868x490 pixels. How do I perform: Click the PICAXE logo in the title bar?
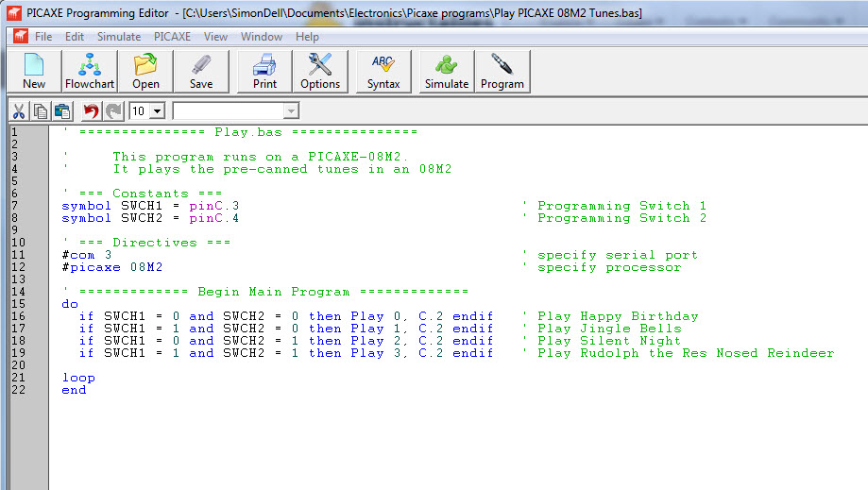(14, 12)
